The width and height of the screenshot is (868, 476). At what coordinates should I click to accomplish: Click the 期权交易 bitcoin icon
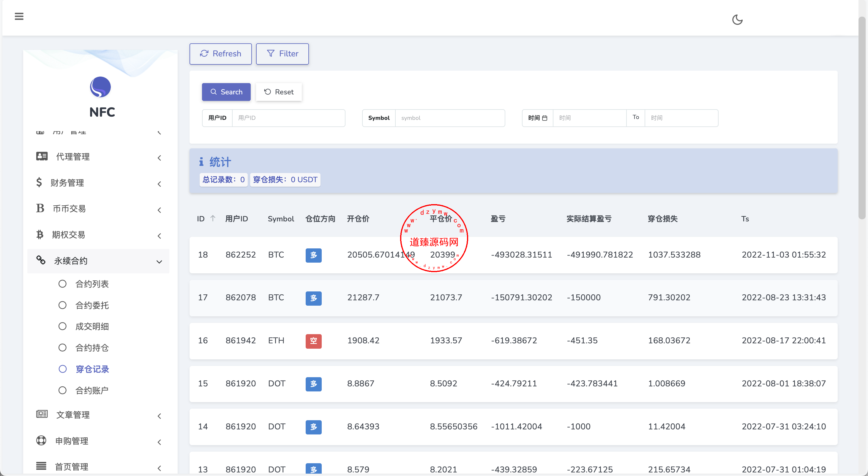click(x=40, y=234)
